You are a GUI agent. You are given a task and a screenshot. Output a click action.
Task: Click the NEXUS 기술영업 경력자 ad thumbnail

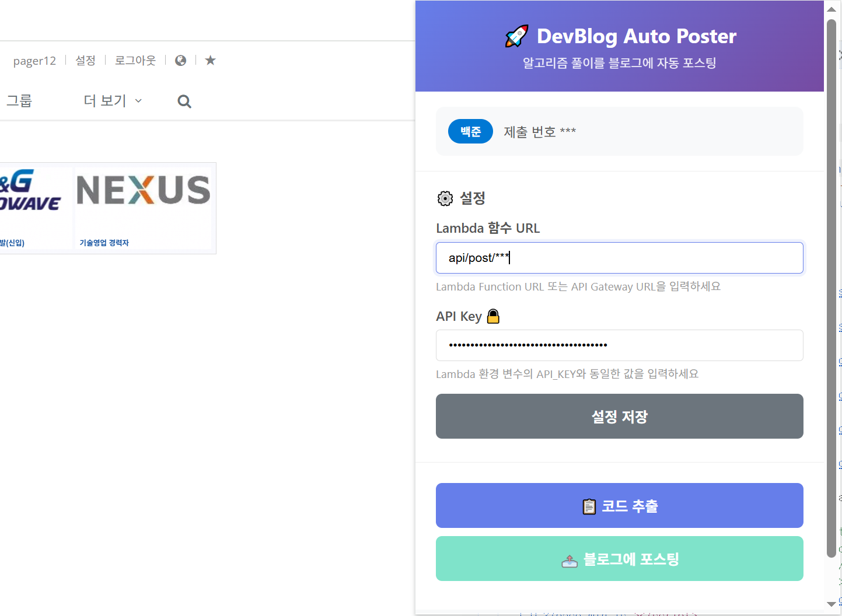144,208
